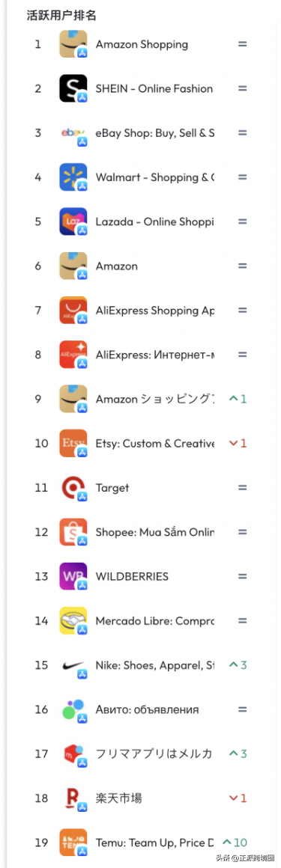This screenshot has height=868, width=281.
Task: Open the Amazon Shopping app icon at rank 1
Action: (73, 44)
